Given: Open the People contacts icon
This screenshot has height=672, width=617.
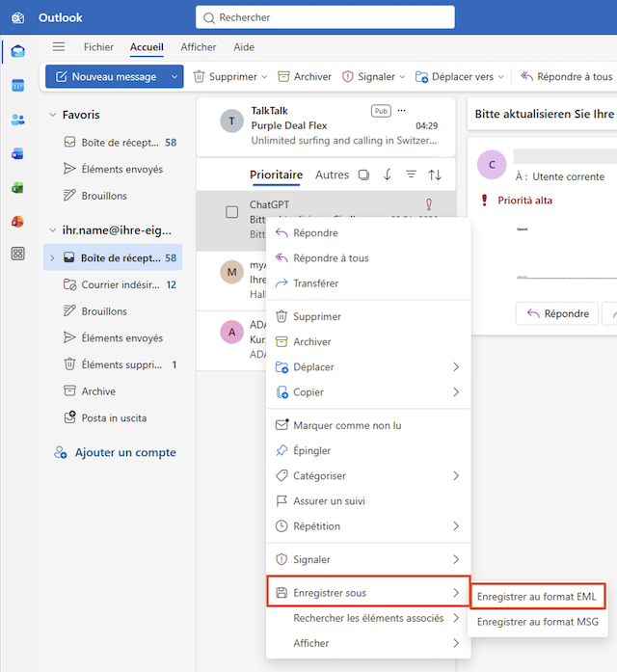Looking at the screenshot, I should (x=17, y=120).
